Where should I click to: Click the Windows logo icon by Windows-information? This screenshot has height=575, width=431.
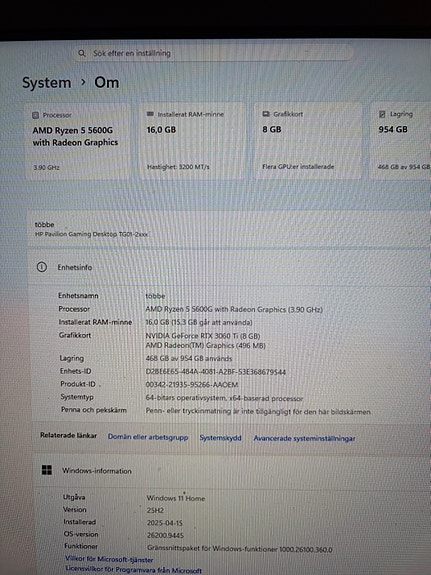coord(47,470)
